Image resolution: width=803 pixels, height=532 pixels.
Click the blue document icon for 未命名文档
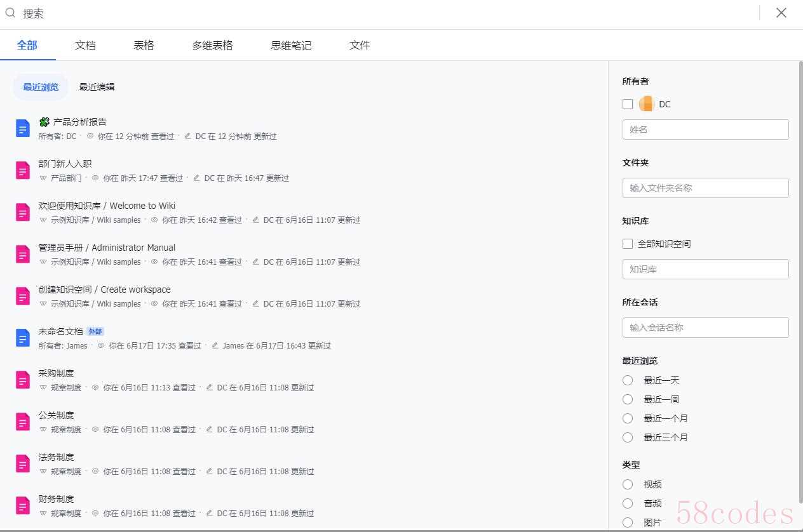coord(23,338)
